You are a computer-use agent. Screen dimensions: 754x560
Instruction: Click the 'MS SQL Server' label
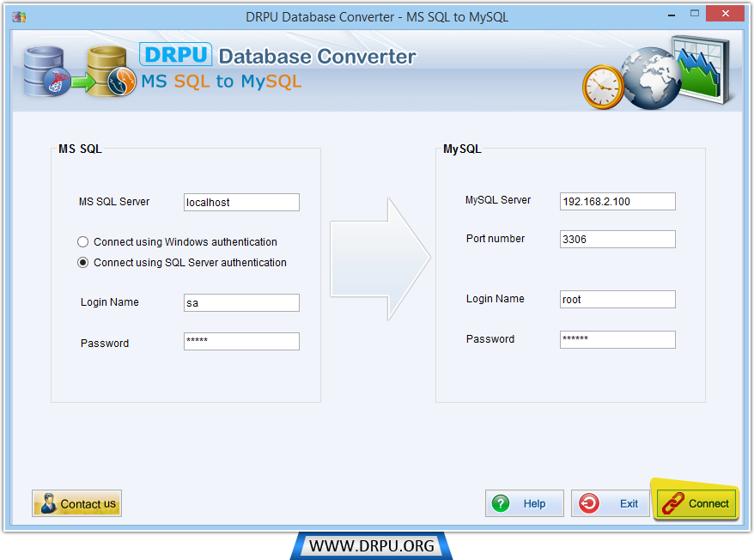[x=114, y=202]
